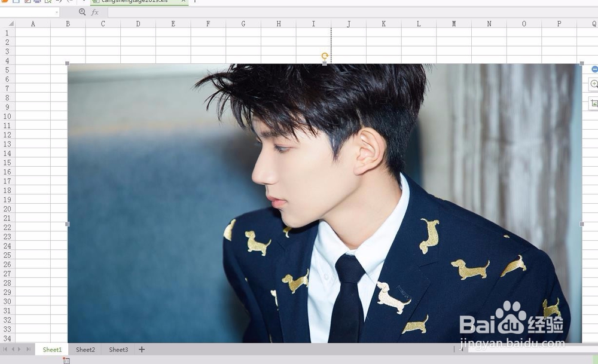Select row 1 header

tap(7, 33)
